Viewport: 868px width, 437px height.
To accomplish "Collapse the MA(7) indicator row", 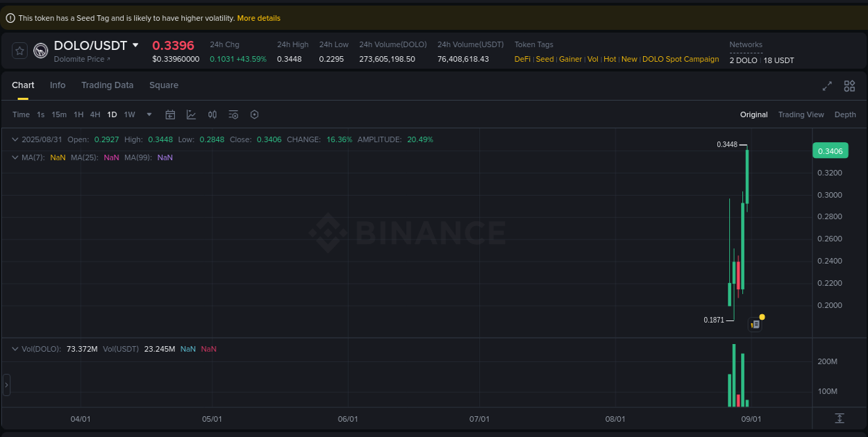I will pos(14,157).
